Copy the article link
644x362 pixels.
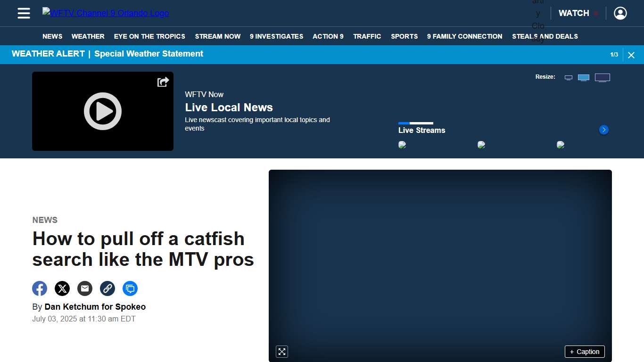pyautogui.click(x=107, y=288)
